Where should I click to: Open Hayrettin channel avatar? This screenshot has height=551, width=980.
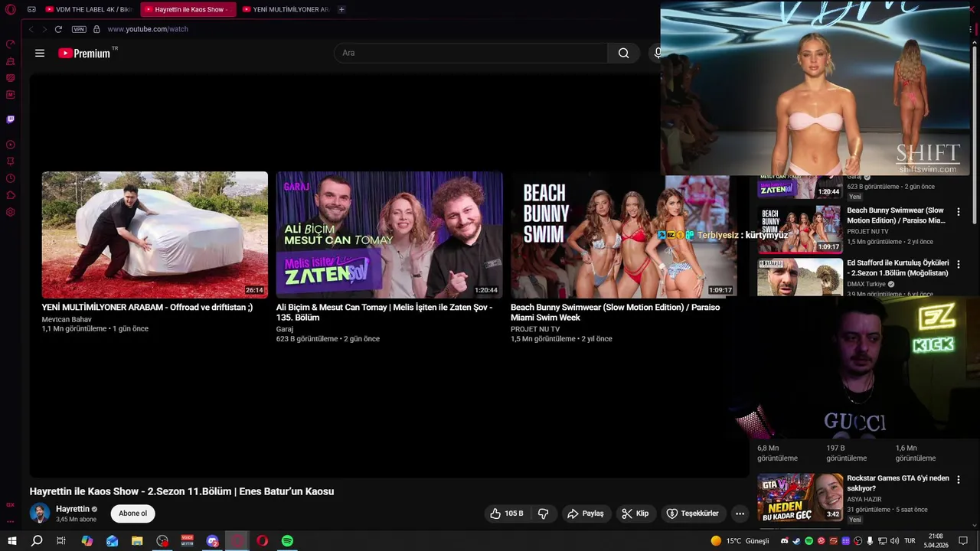tap(40, 514)
